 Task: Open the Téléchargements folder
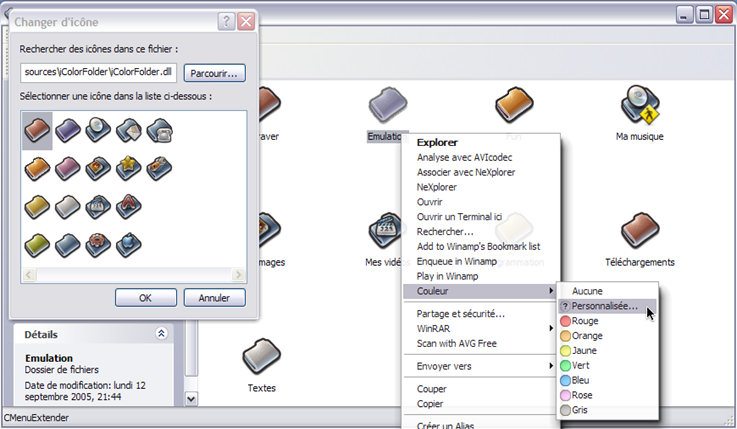(x=639, y=234)
